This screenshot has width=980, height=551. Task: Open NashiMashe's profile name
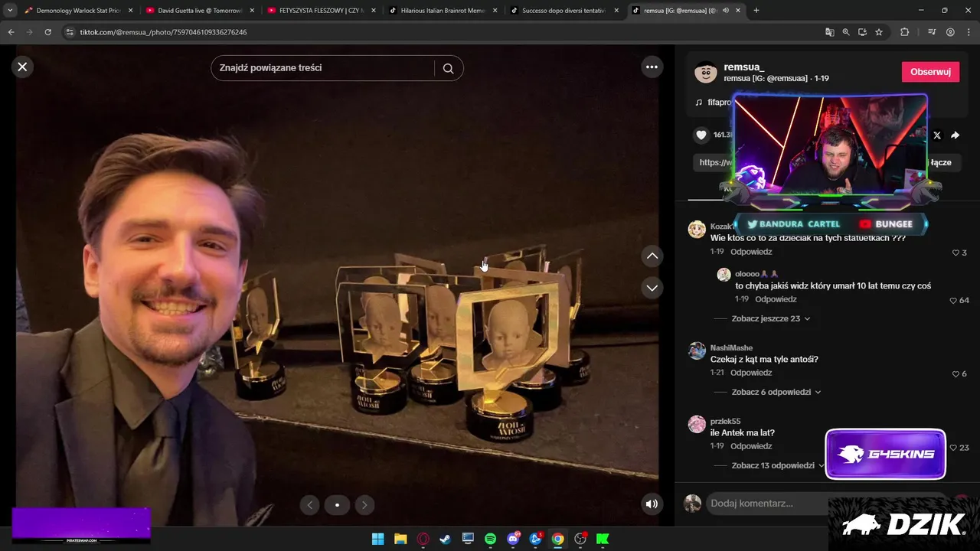731,347
